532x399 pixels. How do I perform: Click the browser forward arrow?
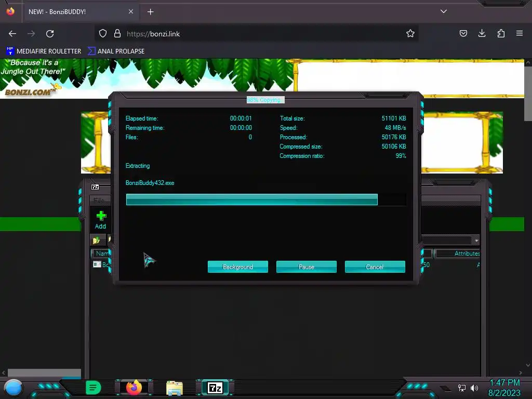(x=31, y=34)
